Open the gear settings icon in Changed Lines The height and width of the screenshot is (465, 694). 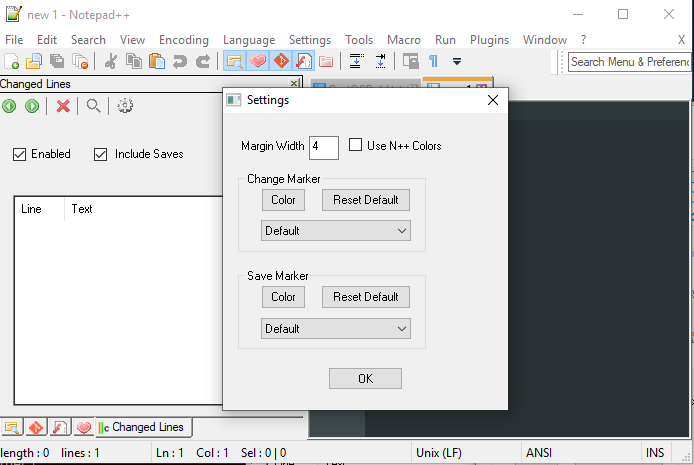pos(125,106)
